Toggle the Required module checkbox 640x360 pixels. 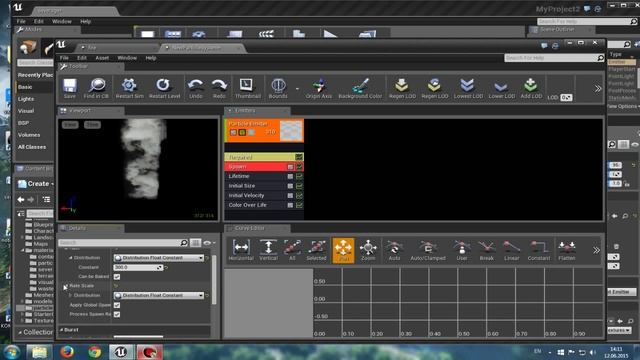click(299, 157)
